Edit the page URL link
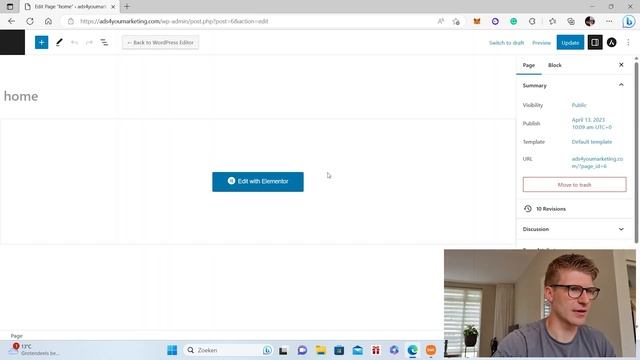The height and width of the screenshot is (360, 640). (597, 162)
